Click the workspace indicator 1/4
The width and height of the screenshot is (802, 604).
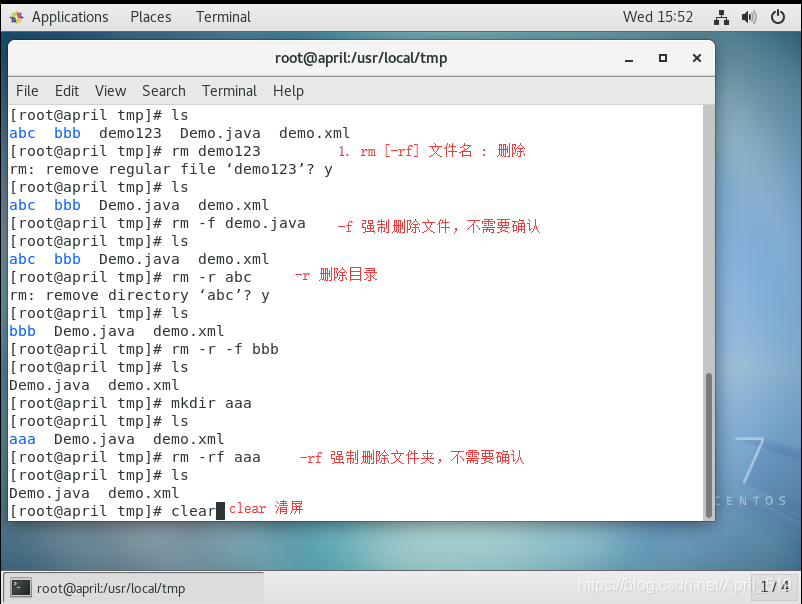775,586
